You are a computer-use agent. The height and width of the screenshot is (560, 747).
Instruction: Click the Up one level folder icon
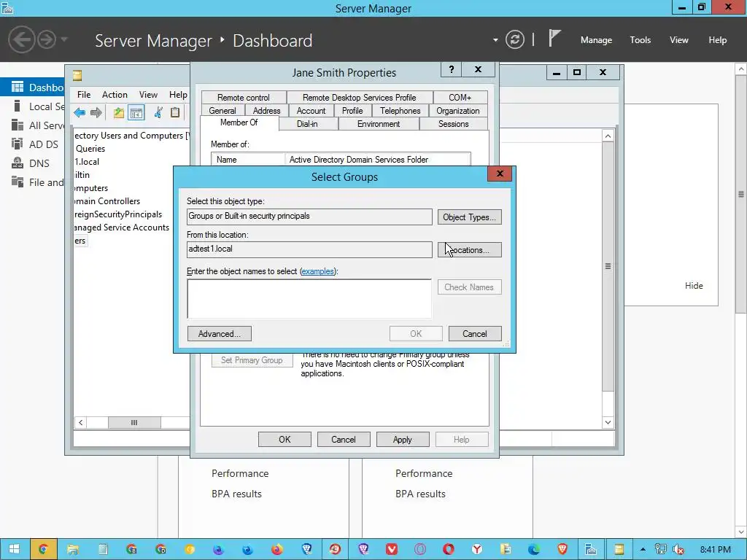tap(119, 113)
